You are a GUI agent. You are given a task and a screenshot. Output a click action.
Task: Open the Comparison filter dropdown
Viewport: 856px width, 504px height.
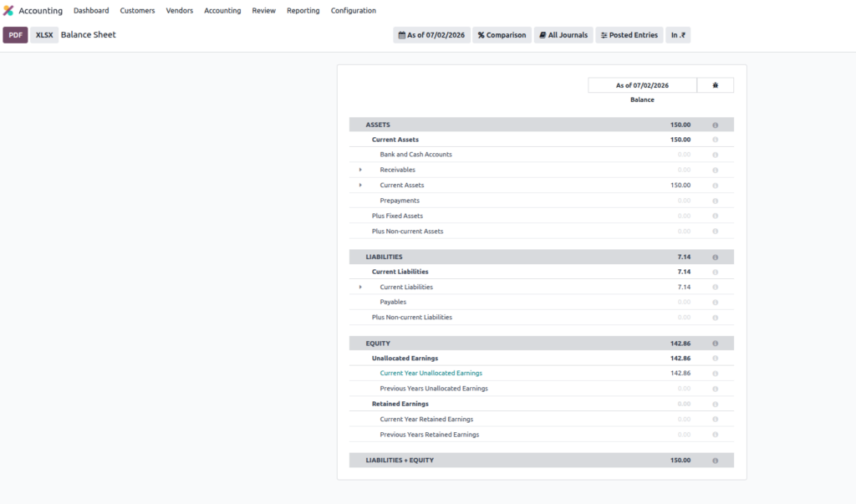[502, 35]
